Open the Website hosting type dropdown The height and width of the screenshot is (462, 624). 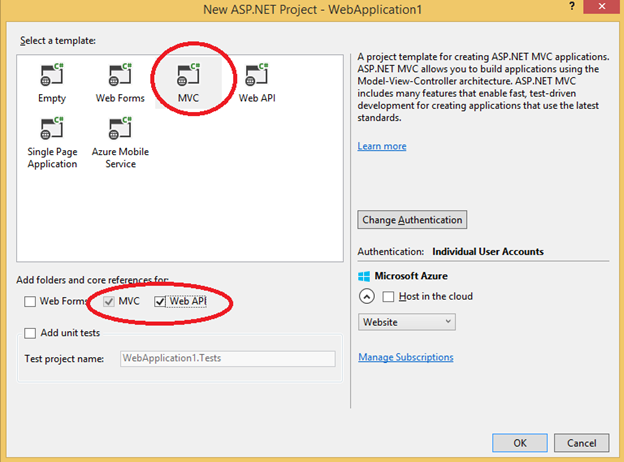pos(407,322)
